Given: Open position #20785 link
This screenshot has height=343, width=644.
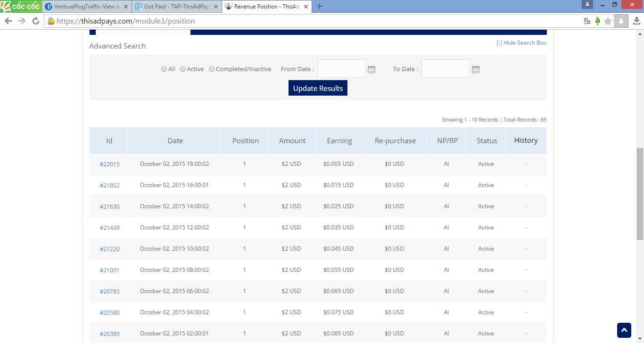Looking at the screenshot, I should pos(110,292).
